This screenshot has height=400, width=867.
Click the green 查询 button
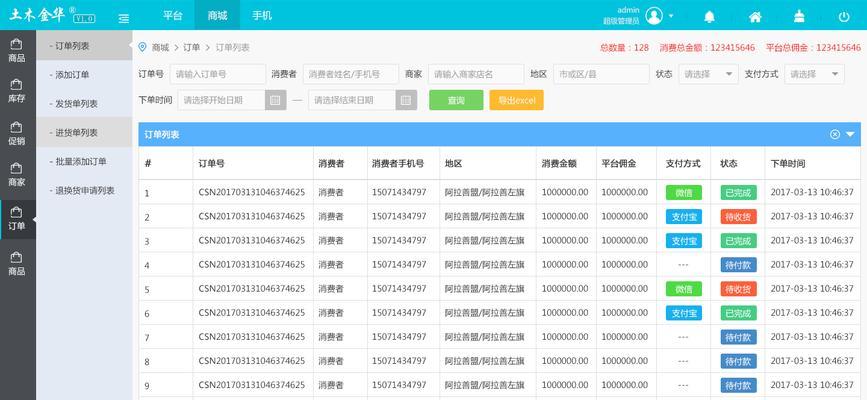click(456, 100)
